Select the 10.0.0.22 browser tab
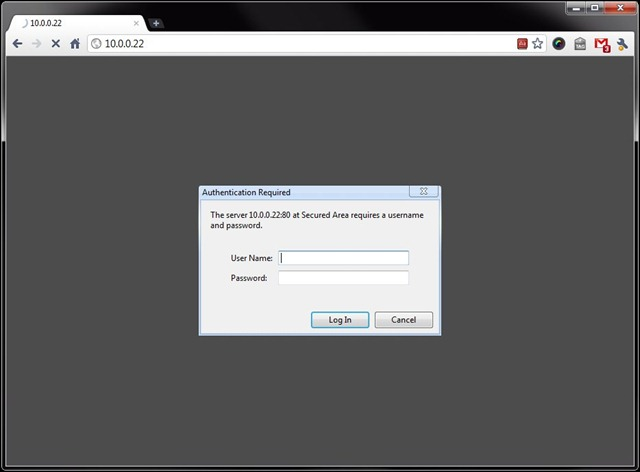The width and height of the screenshot is (640, 472). click(x=76, y=23)
